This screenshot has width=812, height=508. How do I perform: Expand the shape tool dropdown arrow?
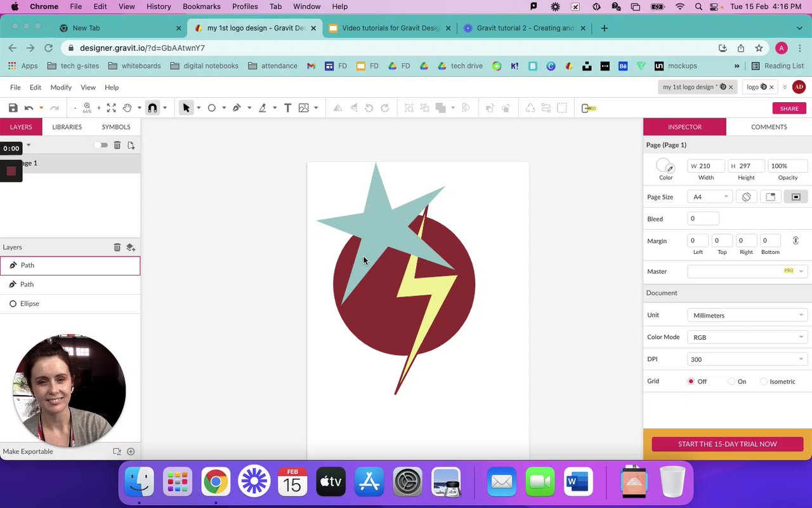(x=224, y=108)
